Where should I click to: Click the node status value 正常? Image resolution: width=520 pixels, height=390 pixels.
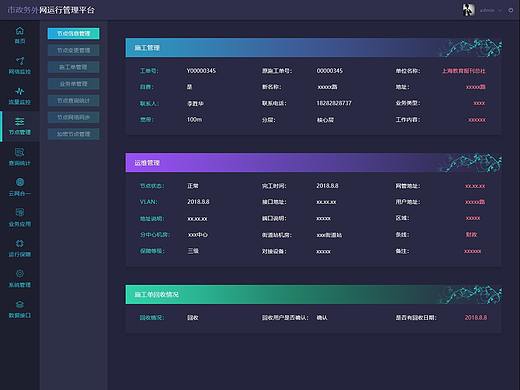pos(193,186)
